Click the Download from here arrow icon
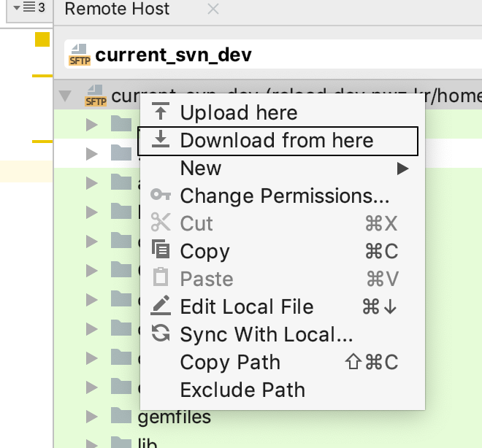The height and width of the screenshot is (448, 482). 161,139
